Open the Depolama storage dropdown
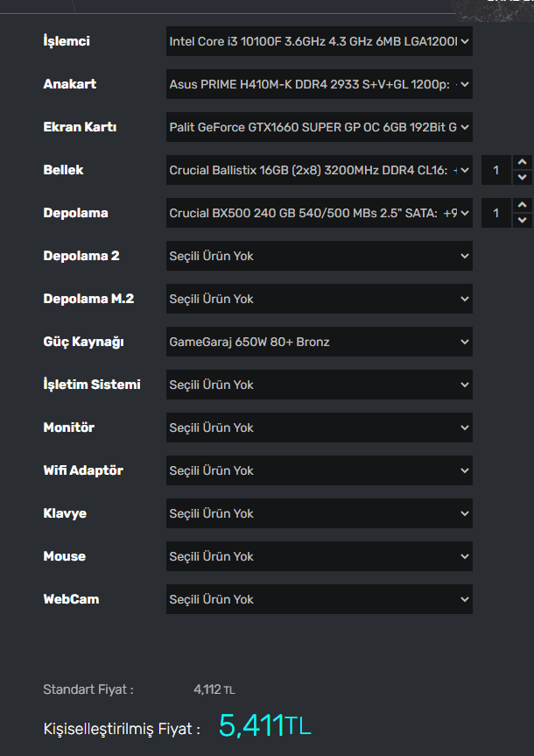This screenshot has width=534, height=756. pos(319,213)
